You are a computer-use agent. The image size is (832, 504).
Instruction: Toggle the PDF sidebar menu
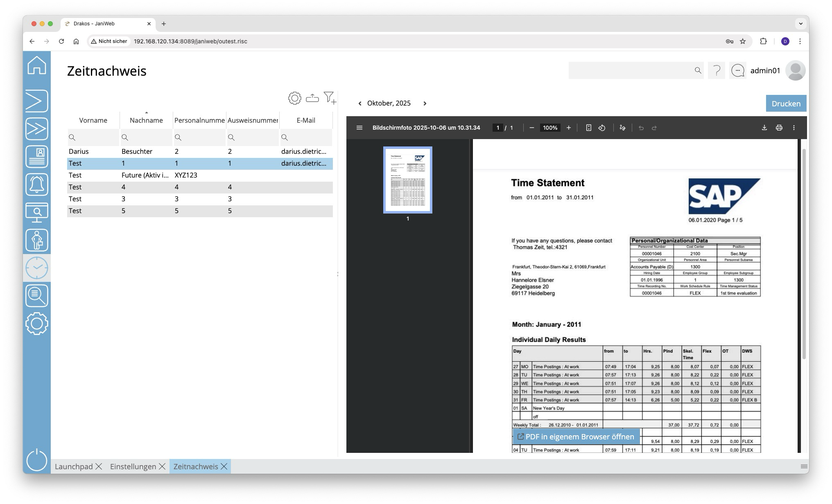click(x=359, y=128)
